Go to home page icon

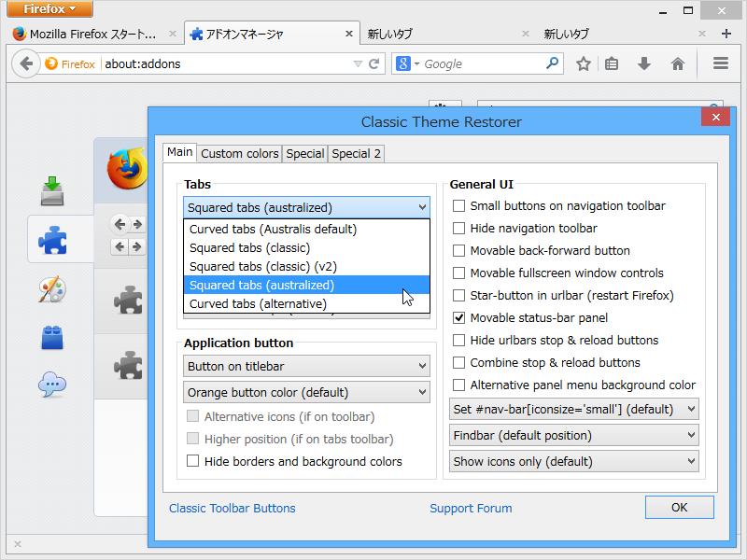click(x=678, y=63)
